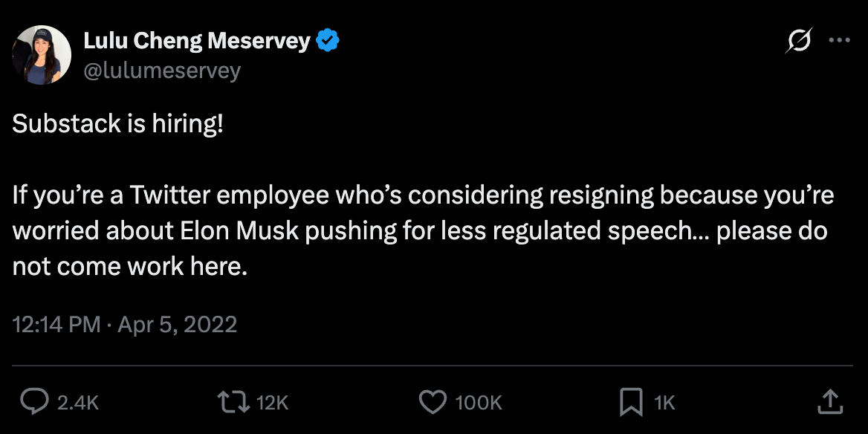Screen dimensions: 868x434
Task: Bookmark this tweet using the bookmark icon
Action: pos(630,402)
